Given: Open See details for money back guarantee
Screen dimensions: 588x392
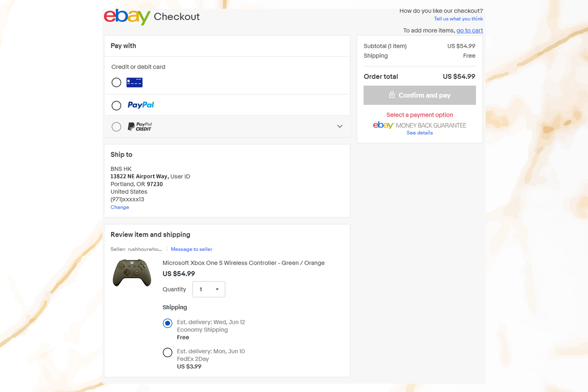Looking at the screenshot, I should 419,133.
